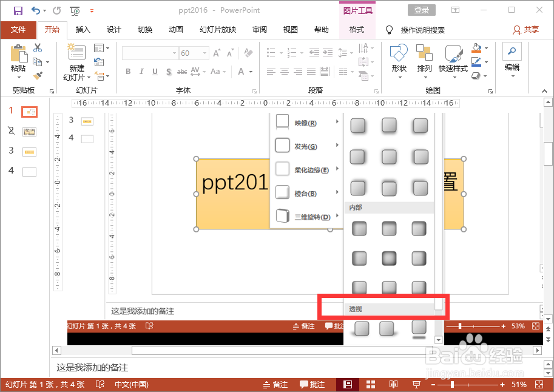Click the Decrease Font Size icon

[231, 53]
